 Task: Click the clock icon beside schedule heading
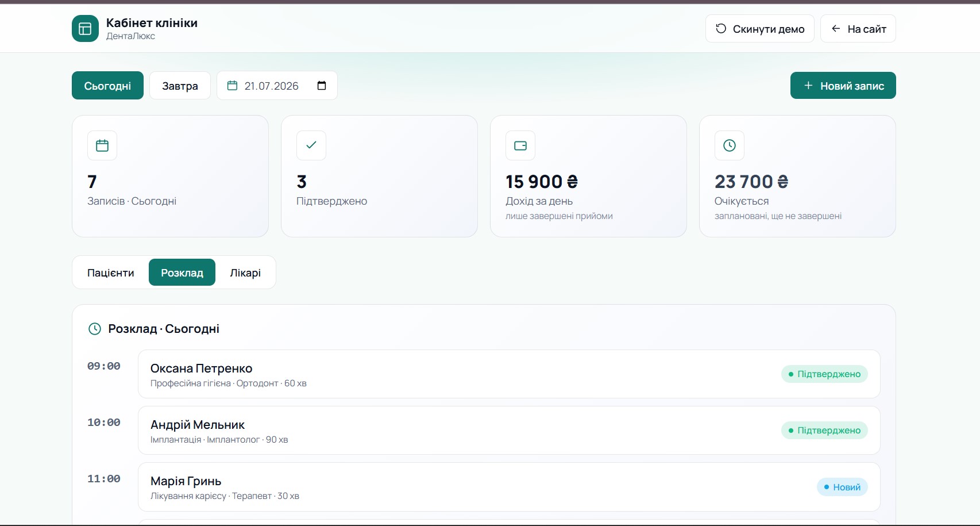(x=95, y=329)
